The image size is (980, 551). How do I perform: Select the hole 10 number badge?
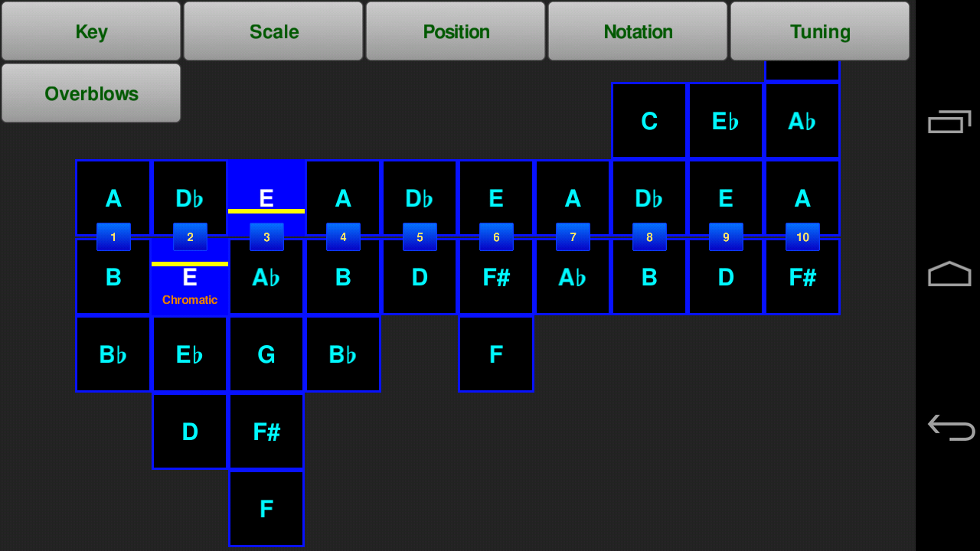click(802, 237)
